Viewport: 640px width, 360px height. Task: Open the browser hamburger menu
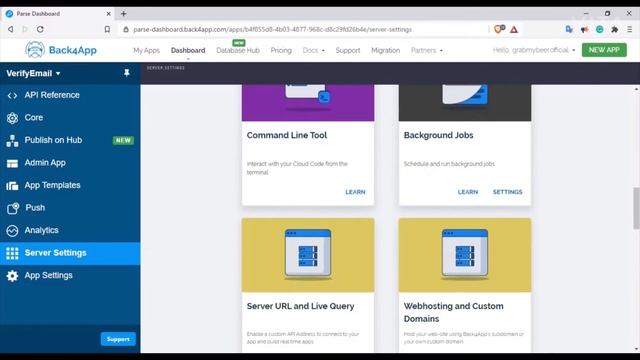[630, 29]
